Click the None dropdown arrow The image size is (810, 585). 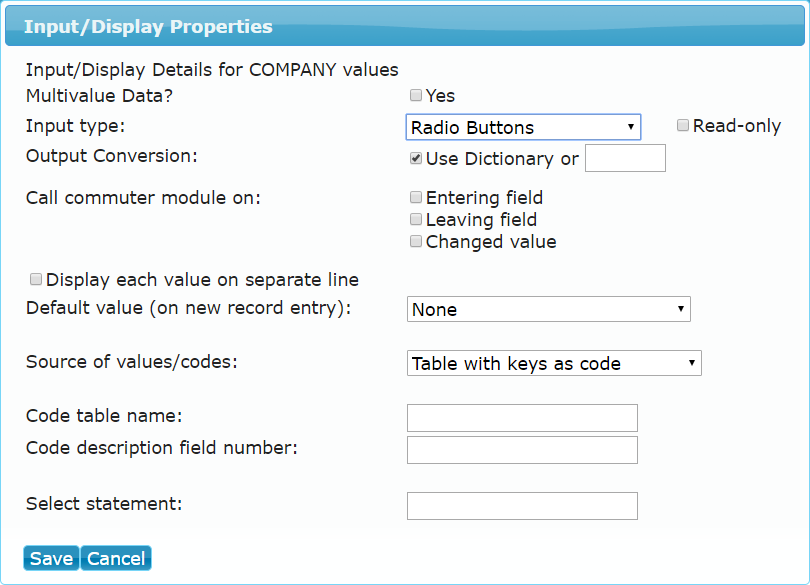point(681,309)
